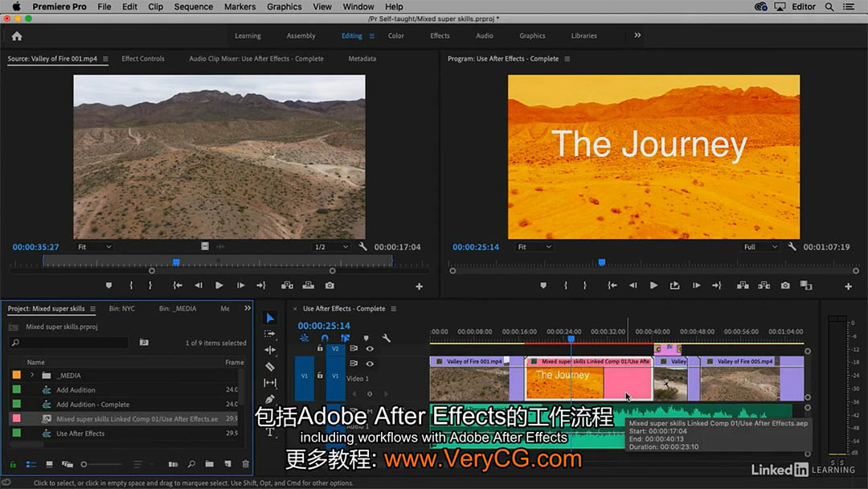Switch Project panel to Icon View

[x=49, y=464]
